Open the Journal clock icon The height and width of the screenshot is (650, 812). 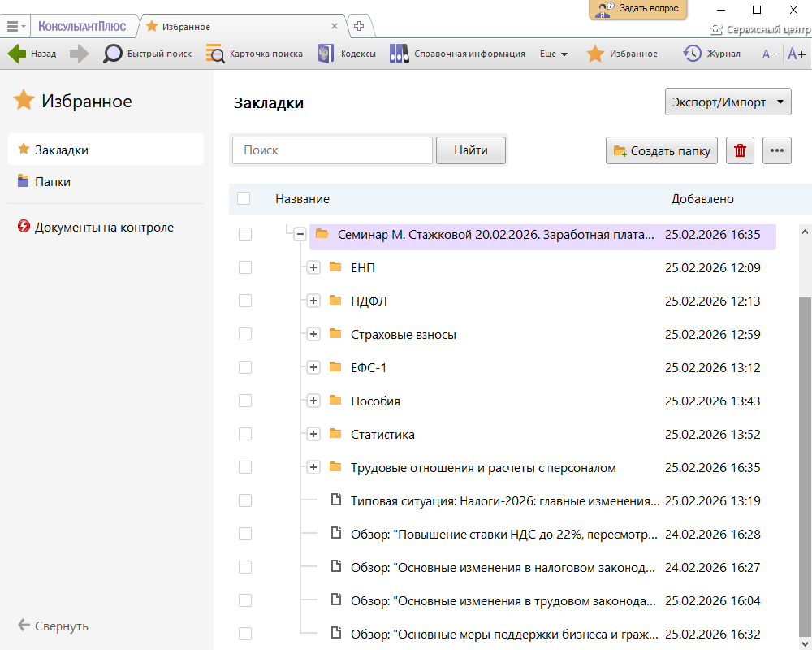coord(692,54)
